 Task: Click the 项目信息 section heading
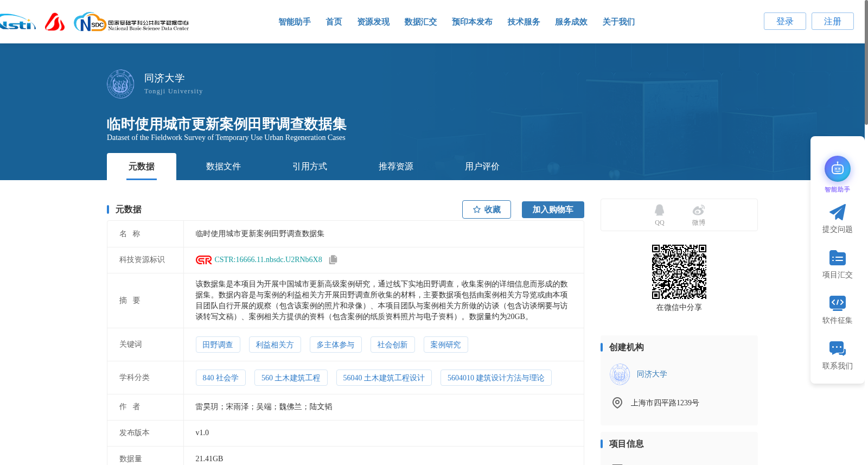pos(626,444)
